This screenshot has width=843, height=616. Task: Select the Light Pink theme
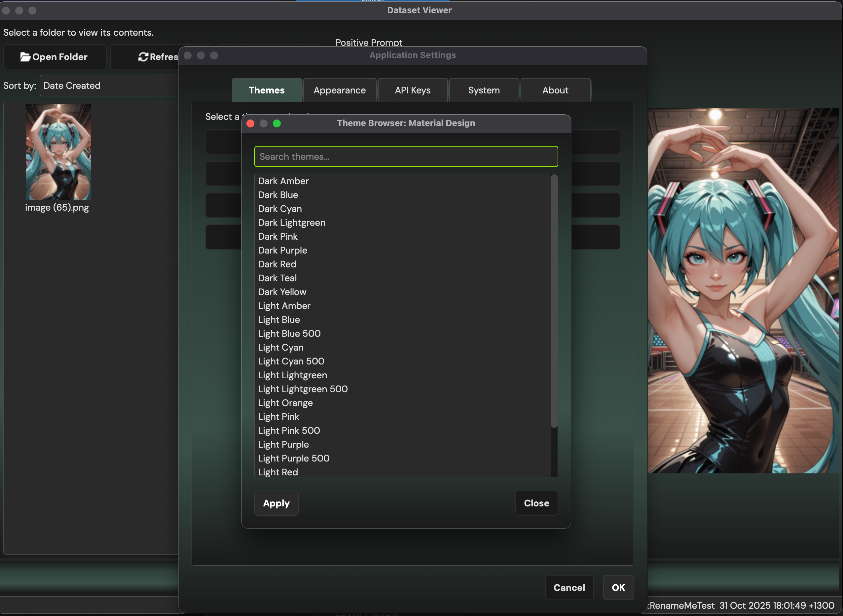pyautogui.click(x=278, y=417)
